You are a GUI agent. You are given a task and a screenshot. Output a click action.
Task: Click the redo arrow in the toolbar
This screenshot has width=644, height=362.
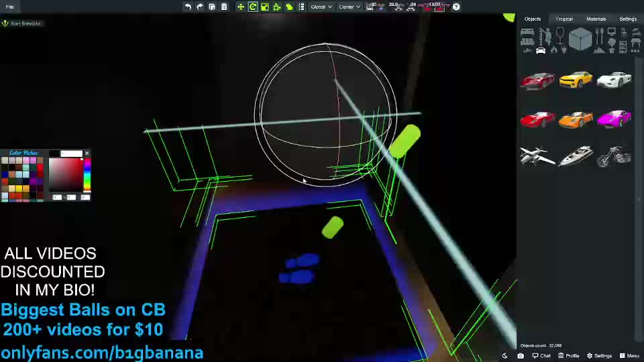(x=200, y=7)
